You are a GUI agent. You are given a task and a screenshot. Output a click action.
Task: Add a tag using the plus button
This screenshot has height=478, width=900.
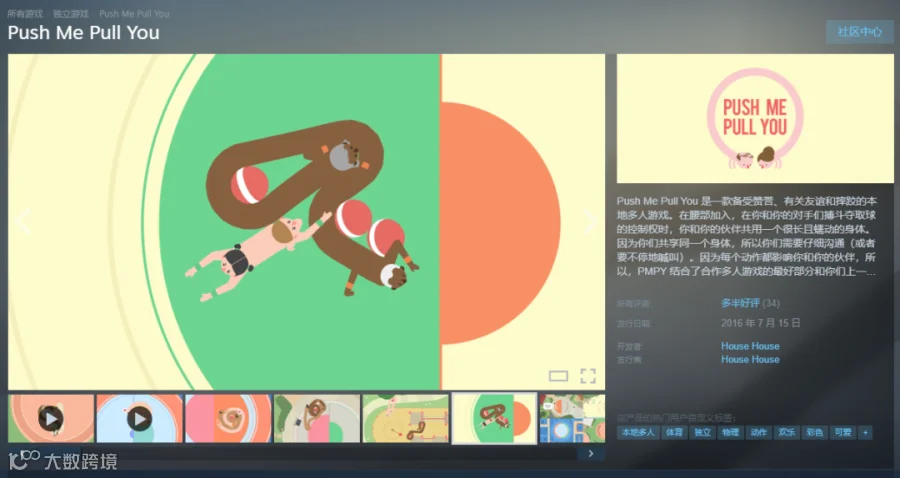865,433
